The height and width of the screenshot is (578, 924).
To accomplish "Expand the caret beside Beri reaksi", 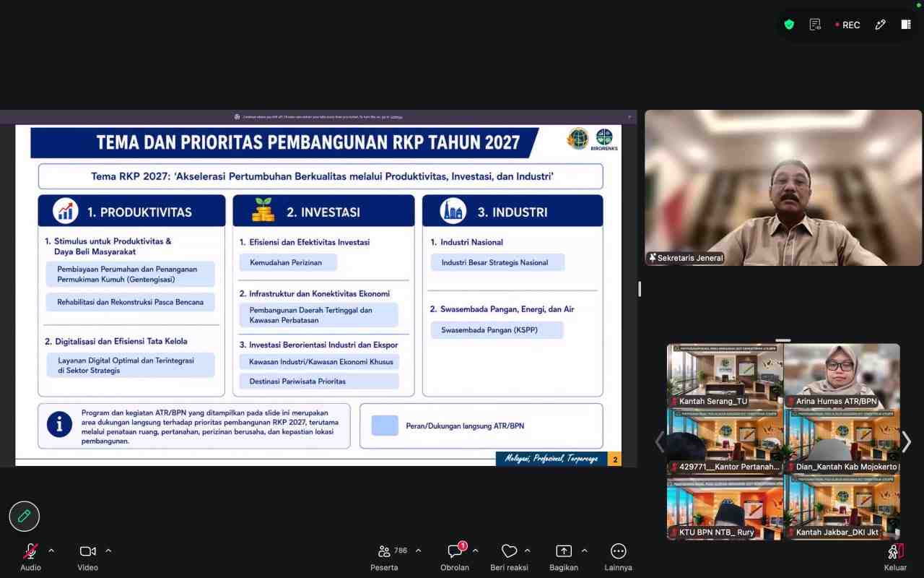I will pyautogui.click(x=527, y=551).
